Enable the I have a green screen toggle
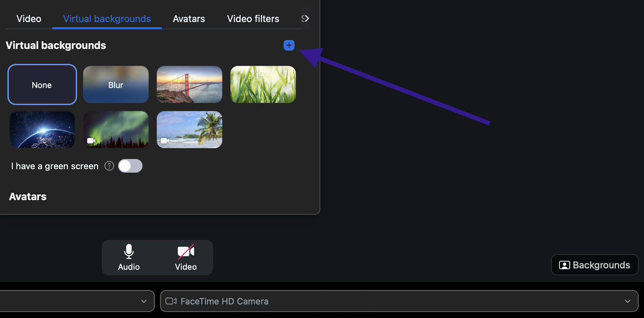This screenshot has height=318, width=644. [130, 166]
